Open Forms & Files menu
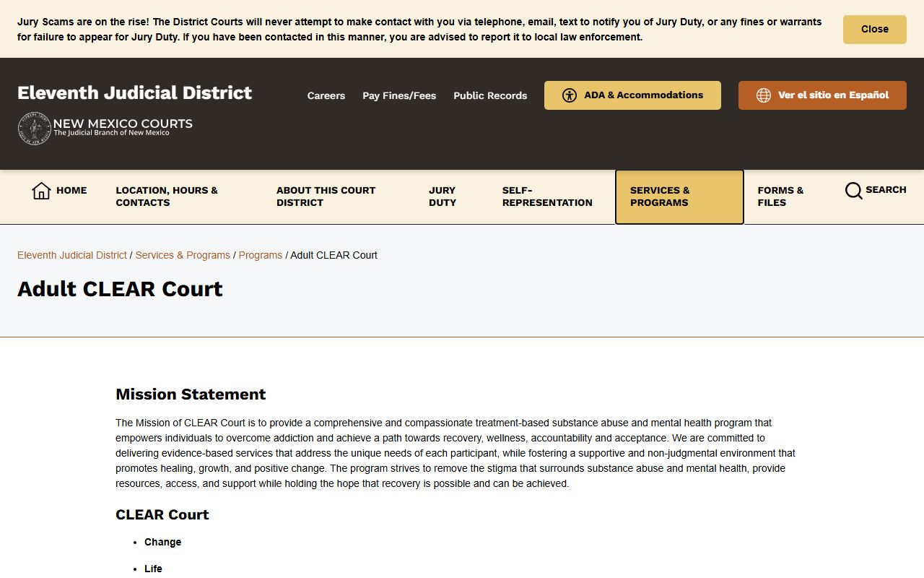The image size is (924, 578). pyautogui.click(x=780, y=197)
